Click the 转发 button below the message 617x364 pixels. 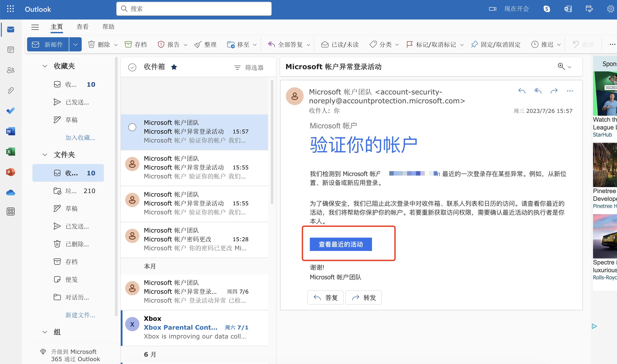[x=363, y=297]
